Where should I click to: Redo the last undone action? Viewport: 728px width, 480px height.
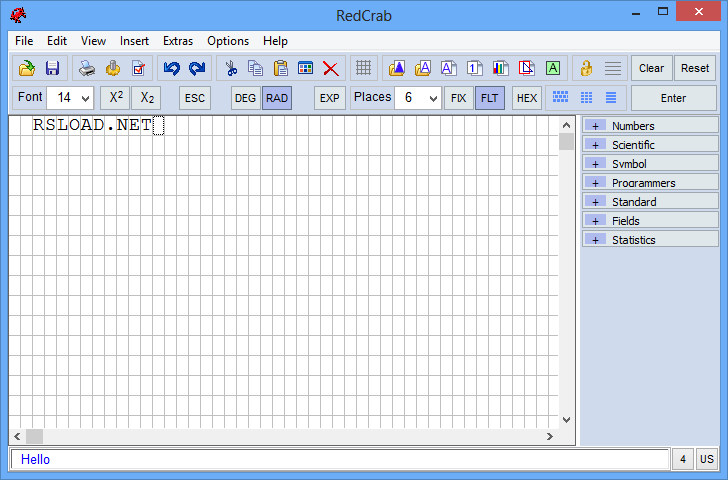click(197, 68)
